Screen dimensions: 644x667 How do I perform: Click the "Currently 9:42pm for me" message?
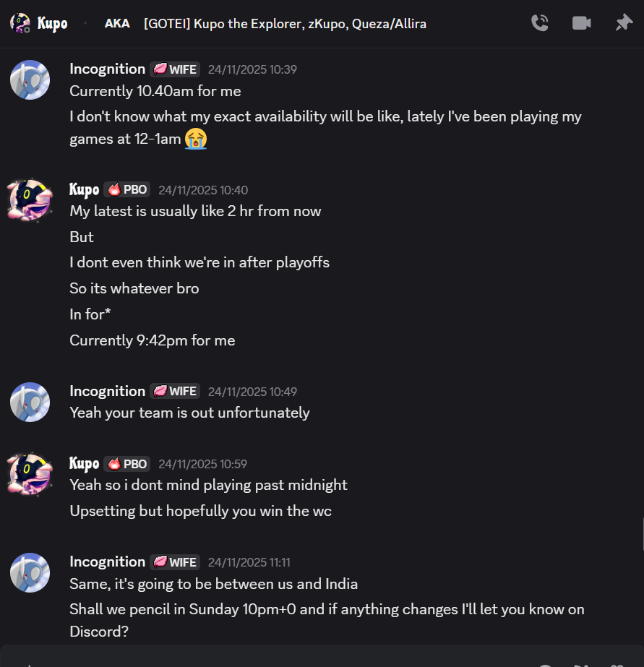[x=152, y=340]
